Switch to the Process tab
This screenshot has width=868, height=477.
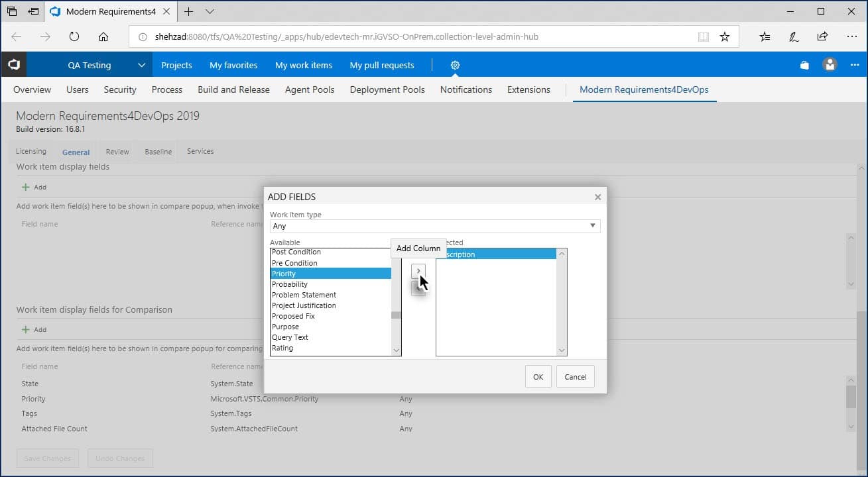(167, 89)
